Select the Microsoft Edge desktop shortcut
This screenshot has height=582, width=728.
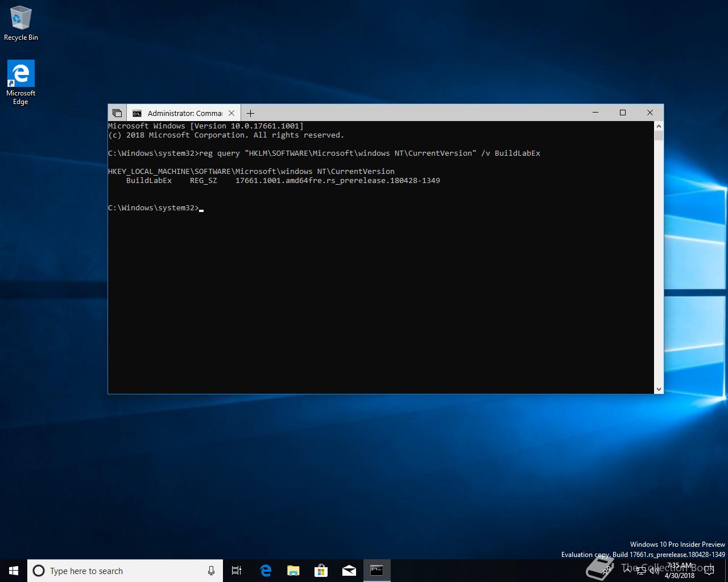click(x=20, y=83)
